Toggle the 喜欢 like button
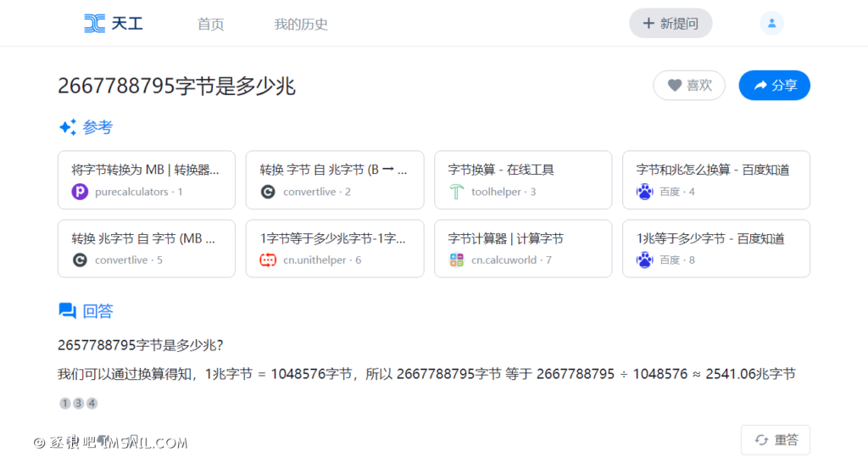 [688, 86]
